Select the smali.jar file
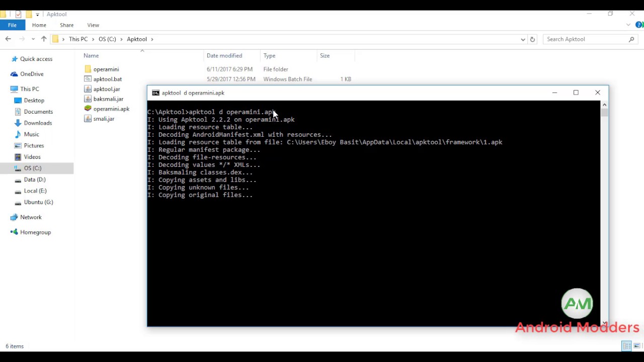The height and width of the screenshot is (362, 644). 104,119
